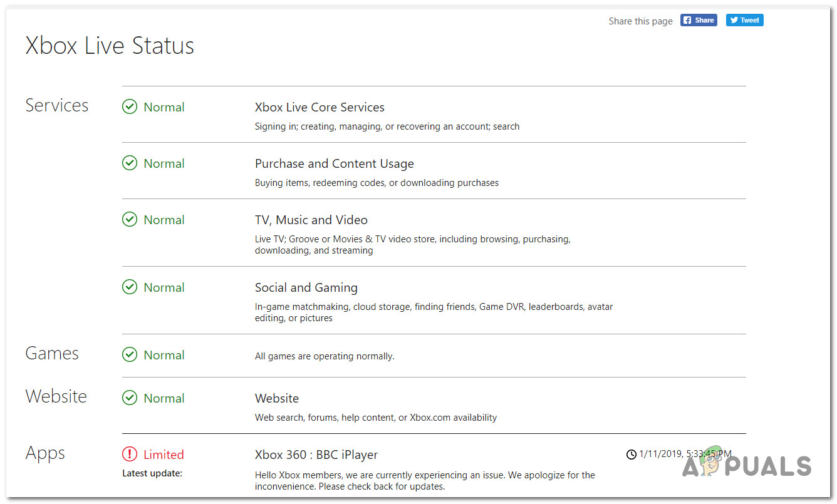The image size is (837, 504).
Task: Click the green check icon in the Games row
Action: click(130, 355)
